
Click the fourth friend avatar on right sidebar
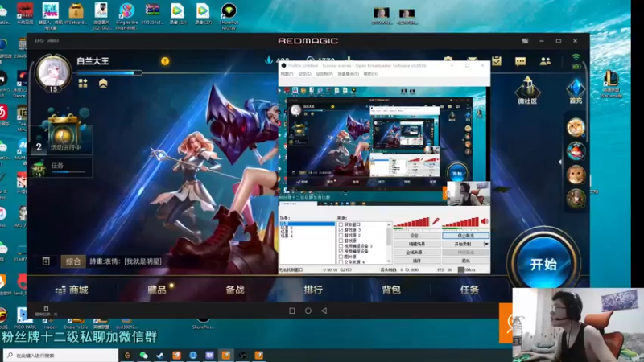(576, 199)
